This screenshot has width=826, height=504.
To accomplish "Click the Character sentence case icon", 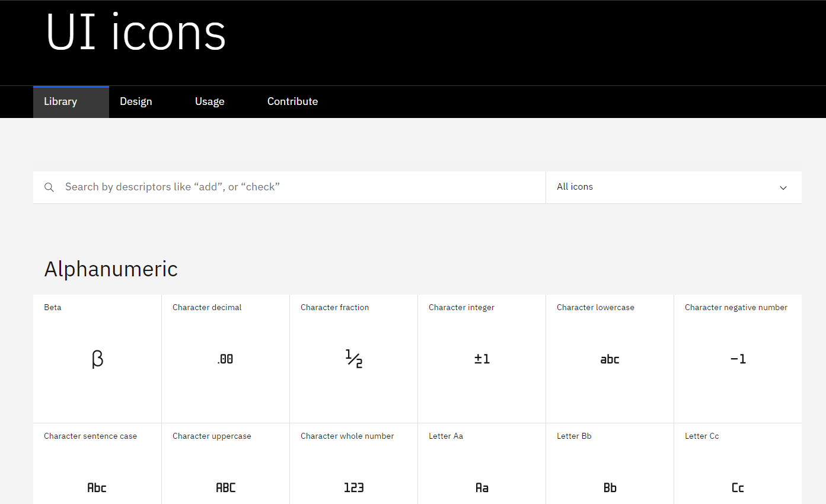I will pos(97,487).
